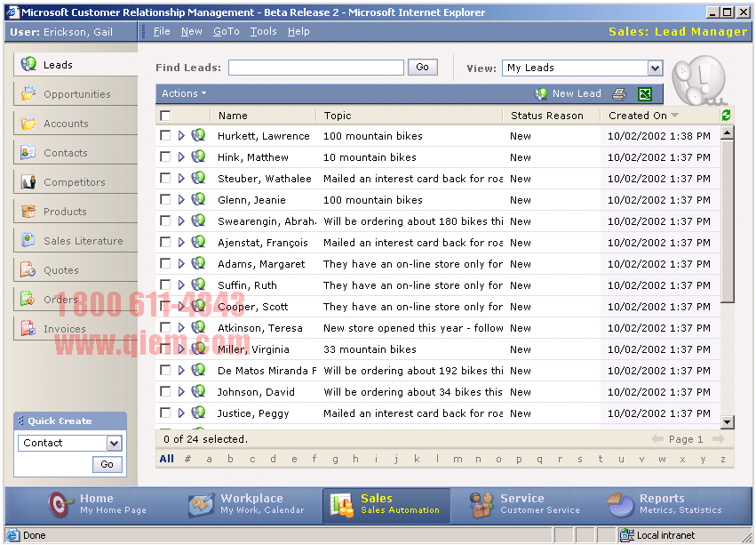
Task: Tick the checkbox for Ajenstat, François
Action: pos(165,242)
